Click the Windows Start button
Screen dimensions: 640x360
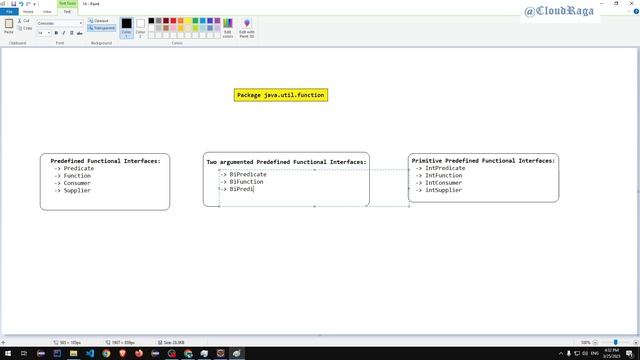pyautogui.click(x=8, y=353)
